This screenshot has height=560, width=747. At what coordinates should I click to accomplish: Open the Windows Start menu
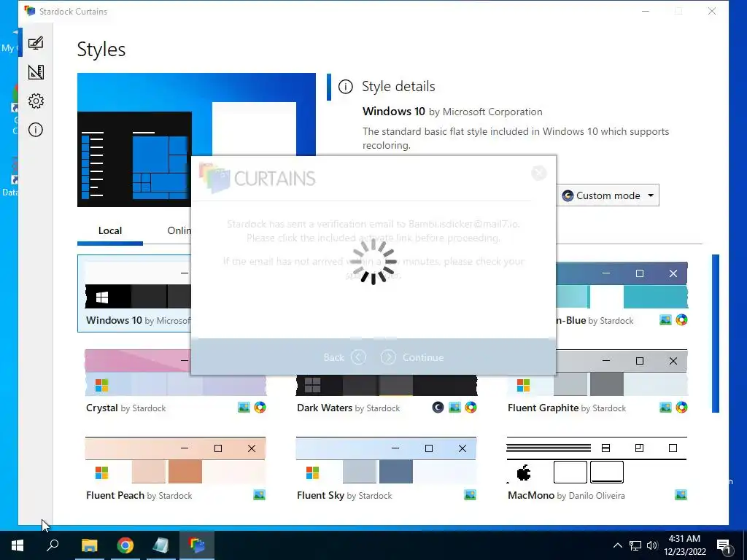click(18, 545)
